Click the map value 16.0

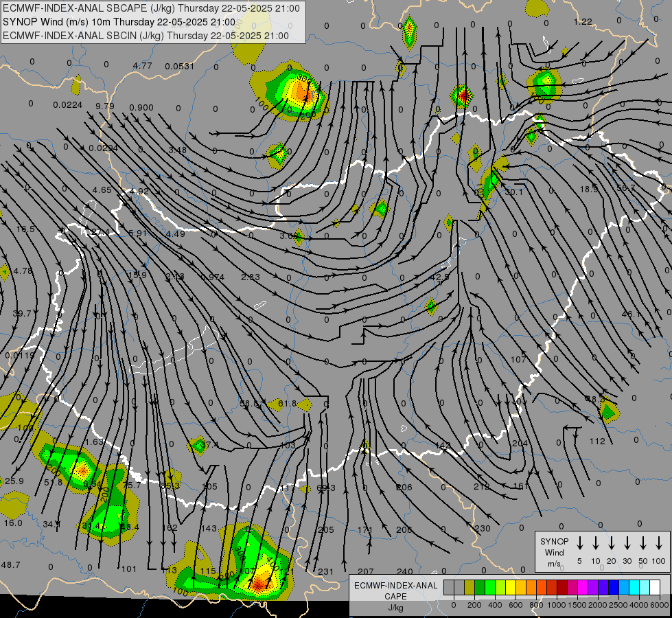pyautogui.click(x=13, y=523)
